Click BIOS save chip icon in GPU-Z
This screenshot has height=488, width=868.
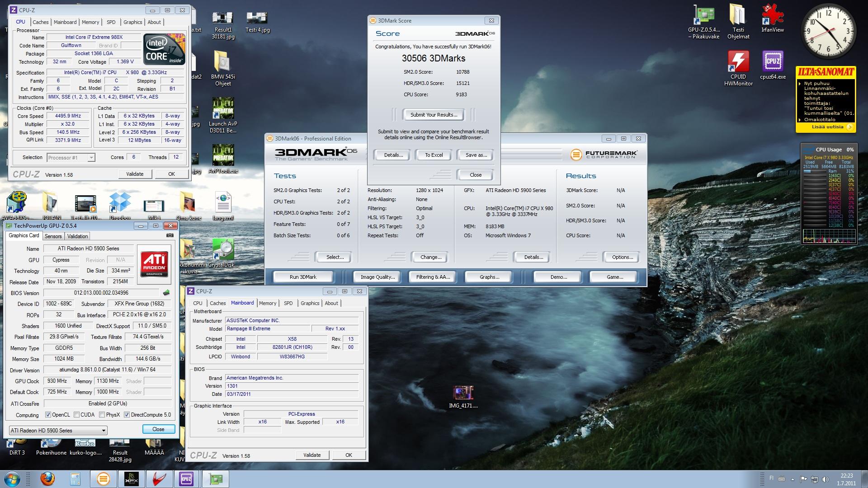pyautogui.click(x=166, y=293)
